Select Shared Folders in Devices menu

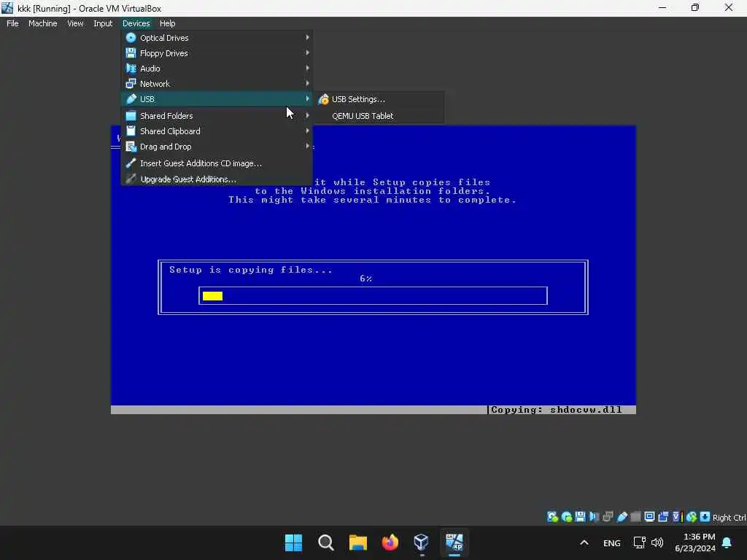[x=217, y=116]
